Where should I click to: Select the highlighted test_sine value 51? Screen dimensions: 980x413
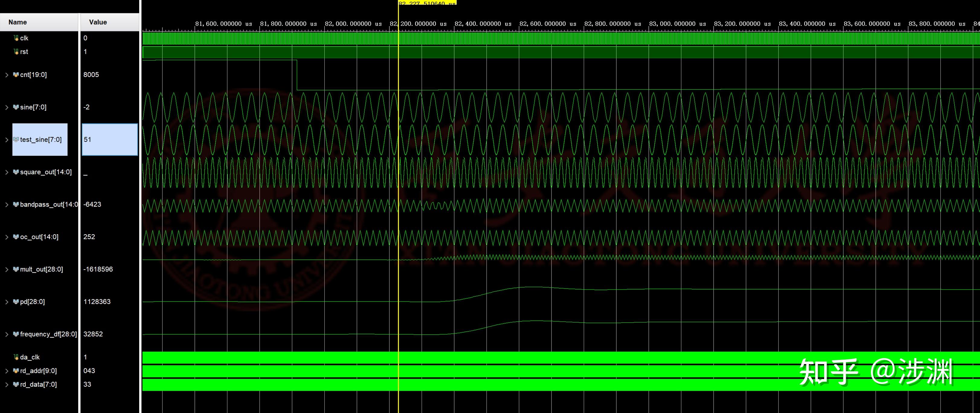(x=109, y=139)
